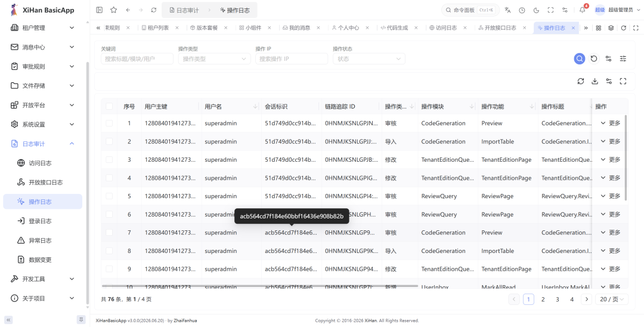Go to page 4 of results
Screen dimensions: 644x327
click(x=572, y=300)
